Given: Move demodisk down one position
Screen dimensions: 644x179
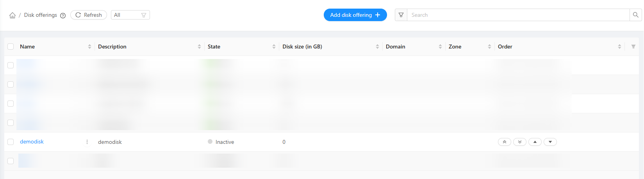Looking at the screenshot, I should click(550, 142).
